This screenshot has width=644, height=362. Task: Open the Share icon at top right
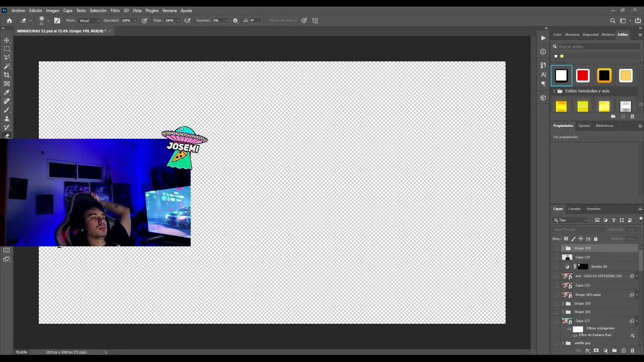(x=638, y=21)
